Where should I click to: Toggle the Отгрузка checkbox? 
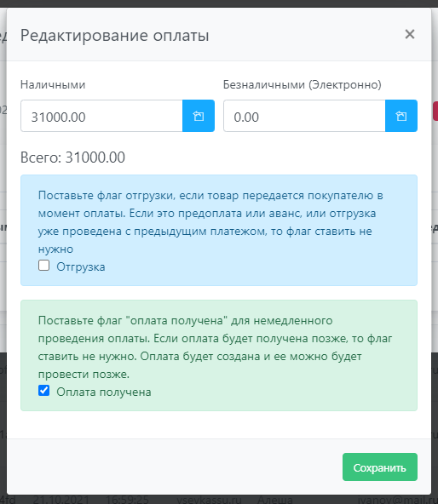click(x=43, y=266)
